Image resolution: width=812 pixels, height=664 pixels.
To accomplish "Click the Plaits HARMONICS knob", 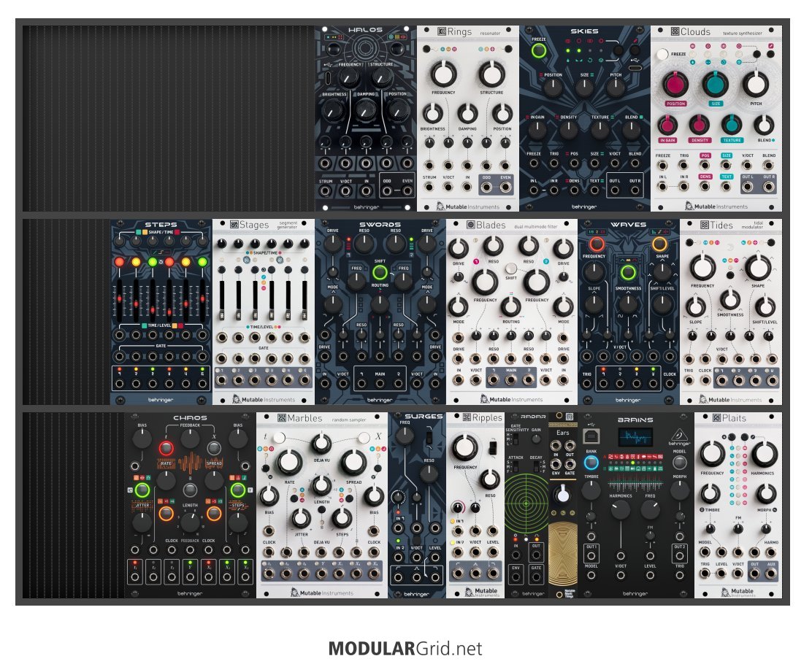I will (x=764, y=454).
